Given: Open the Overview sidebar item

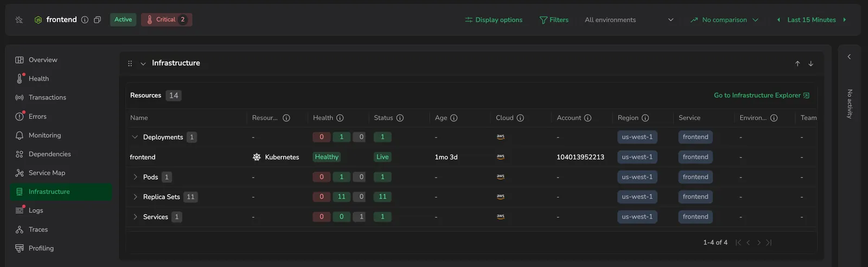Looking at the screenshot, I should (61, 60).
